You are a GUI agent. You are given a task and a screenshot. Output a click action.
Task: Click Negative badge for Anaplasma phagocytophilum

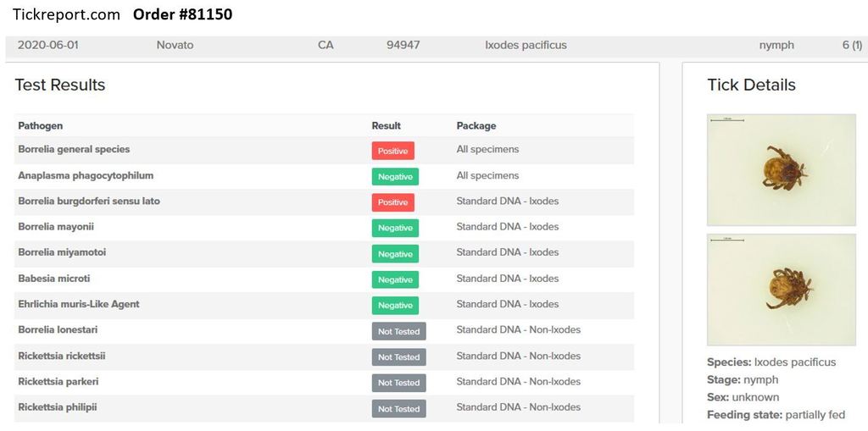click(x=395, y=177)
